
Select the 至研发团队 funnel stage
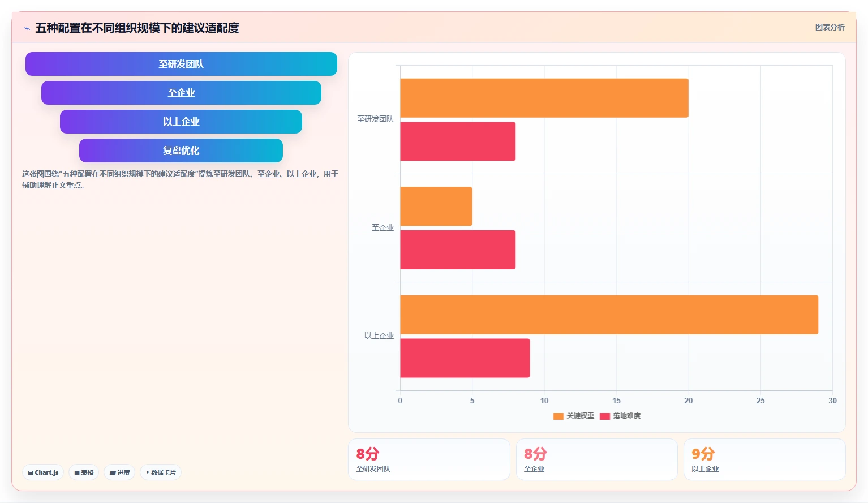[181, 64]
